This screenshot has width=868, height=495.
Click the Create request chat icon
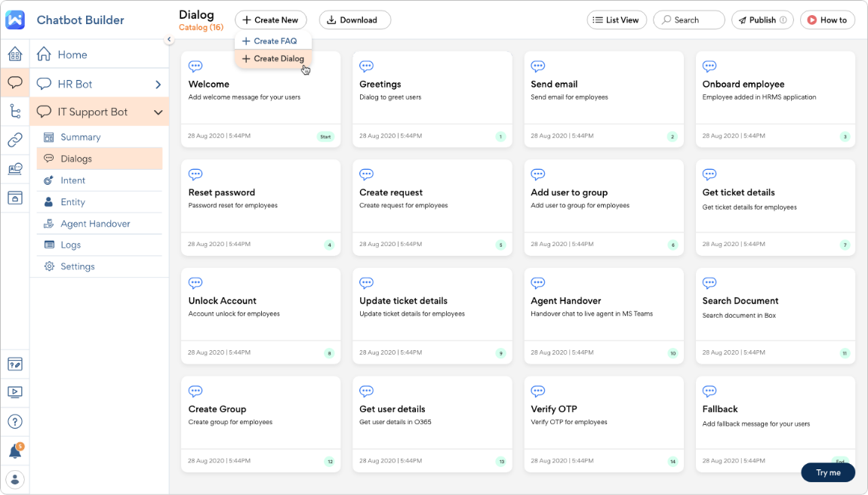tap(367, 174)
